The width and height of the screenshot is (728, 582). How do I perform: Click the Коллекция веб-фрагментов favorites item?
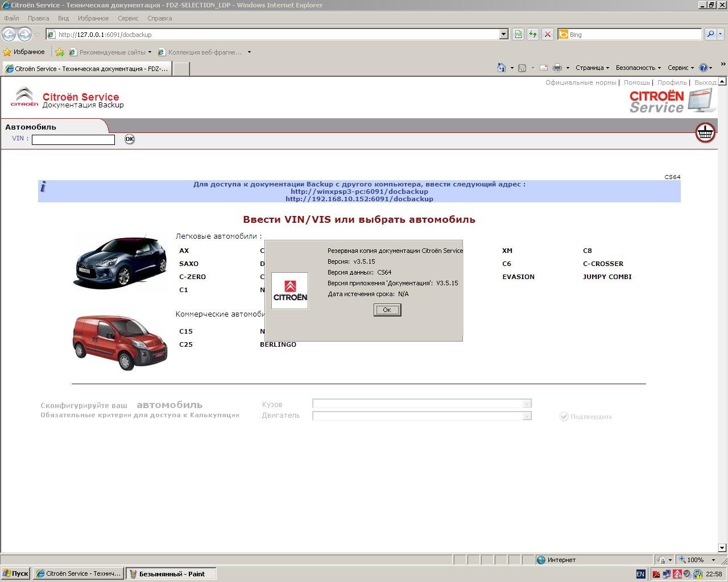pyautogui.click(x=200, y=52)
